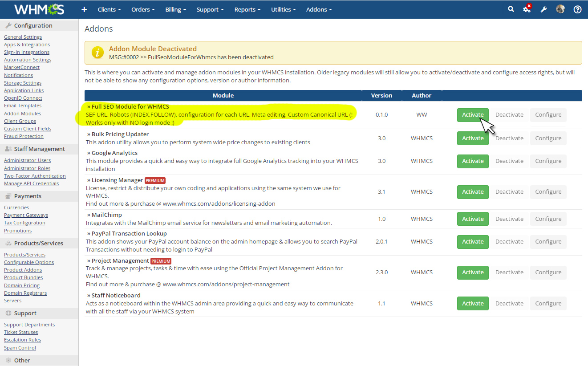Open Products/Services sidebar link
The height and width of the screenshot is (366, 588).
coord(24,255)
